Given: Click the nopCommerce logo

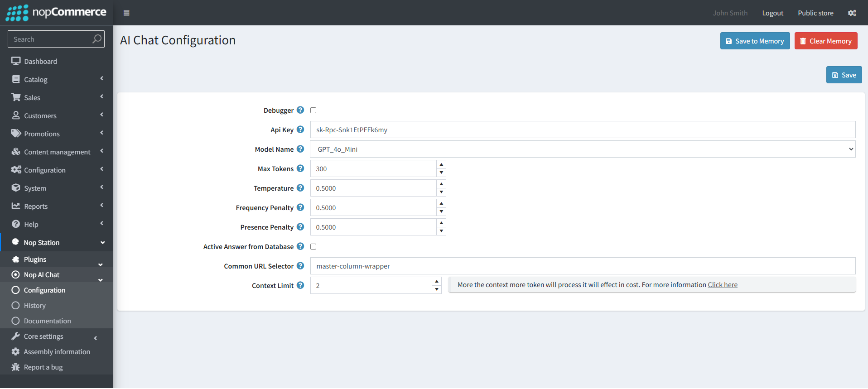Looking at the screenshot, I should pos(56,13).
